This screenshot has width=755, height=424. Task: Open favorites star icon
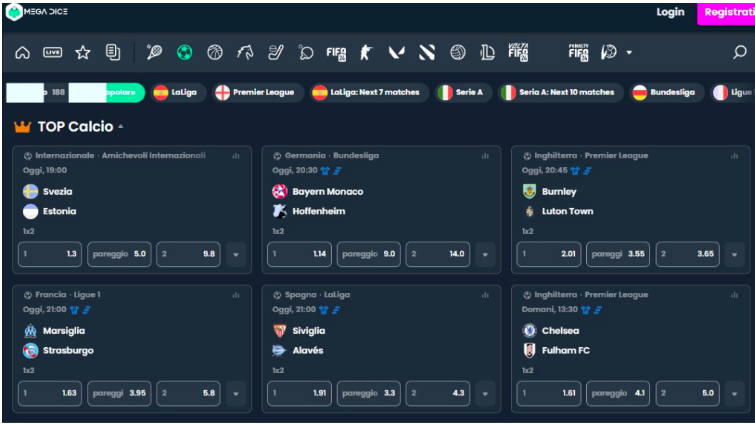click(x=83, y=52)
